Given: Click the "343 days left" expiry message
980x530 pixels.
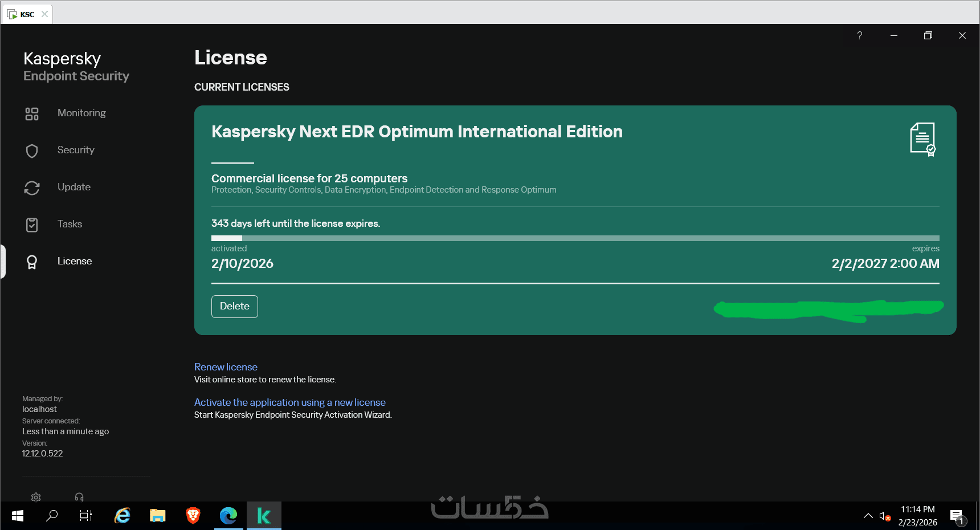Looking at the screenshot, I should tap(296, 223).
